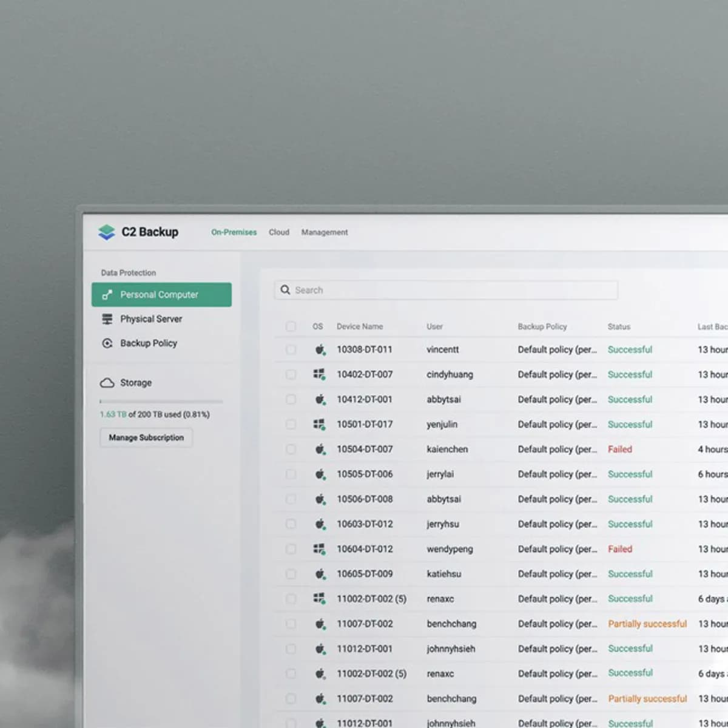Click user jerrylai
This screenshot has width=728, height=728.
coord(440,474)
